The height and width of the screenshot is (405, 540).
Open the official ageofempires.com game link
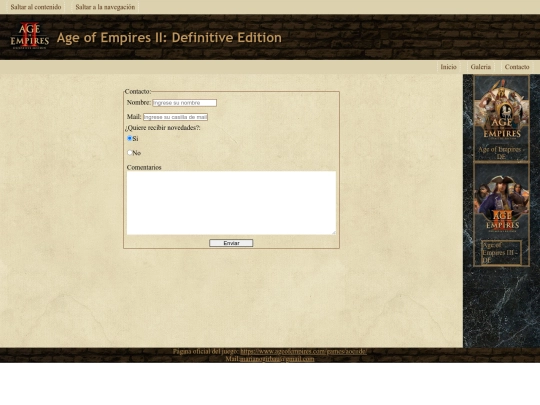pyautogui.click(x=303, y=352)
